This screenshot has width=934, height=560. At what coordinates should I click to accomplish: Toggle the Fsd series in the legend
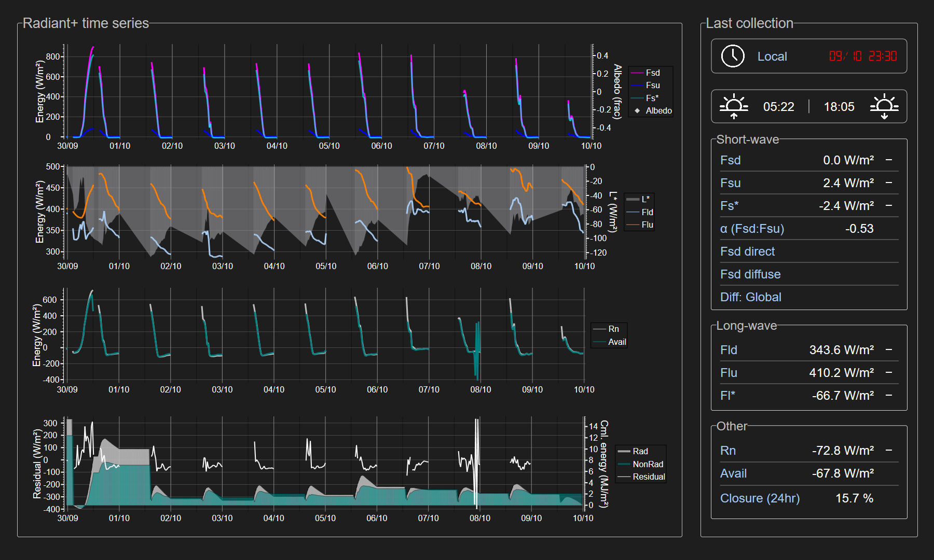652,73
